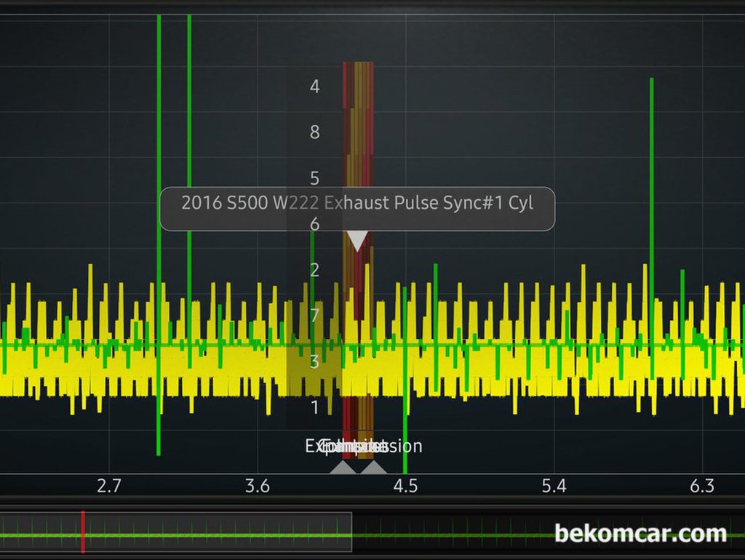Click the 3.6 time axis label

[x=258, y=486]
